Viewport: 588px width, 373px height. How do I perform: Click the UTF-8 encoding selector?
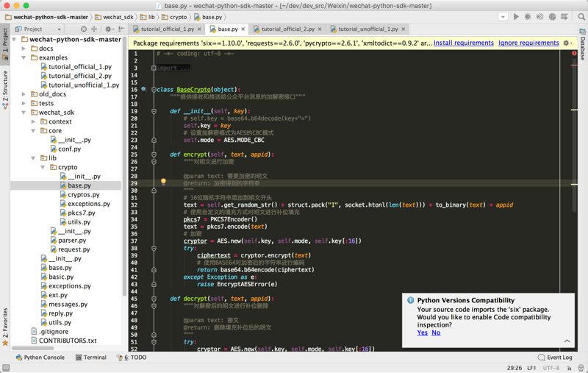(x=551, y=368)
